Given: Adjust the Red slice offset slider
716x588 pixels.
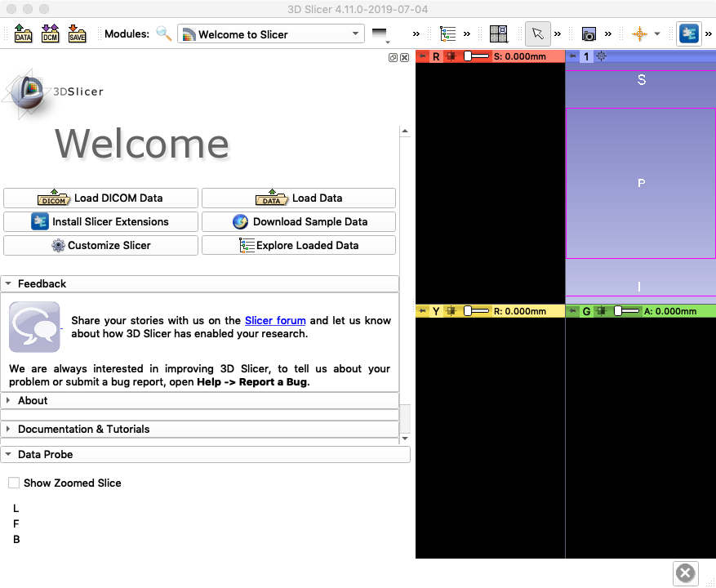Looking at the screenshot, I should 476,56.
